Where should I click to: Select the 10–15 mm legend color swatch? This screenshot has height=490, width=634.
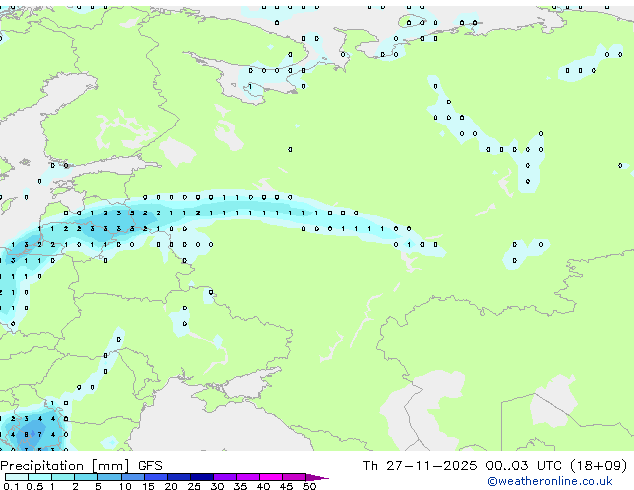coord(133,477)
